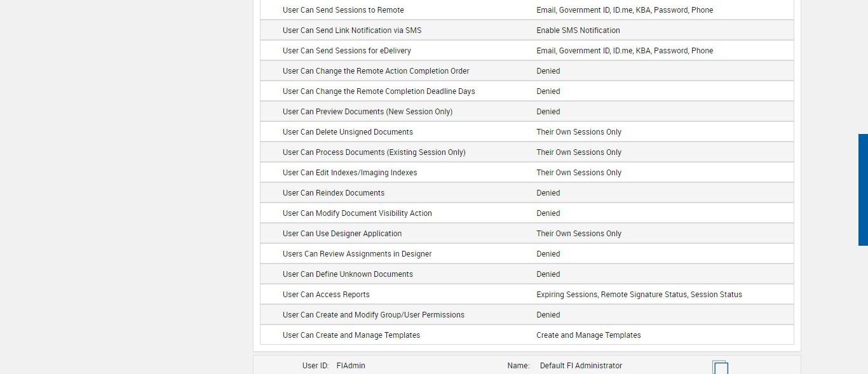The image size is (868, 374).
Task: Select User Can Change the Remote Completion Deadline Days
Action: [379, 91]
